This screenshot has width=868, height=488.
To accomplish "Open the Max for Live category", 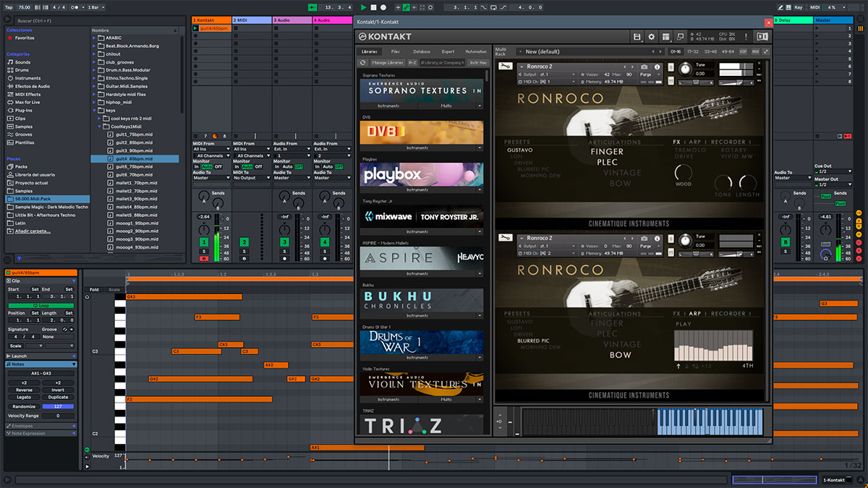I will [27, 102].
